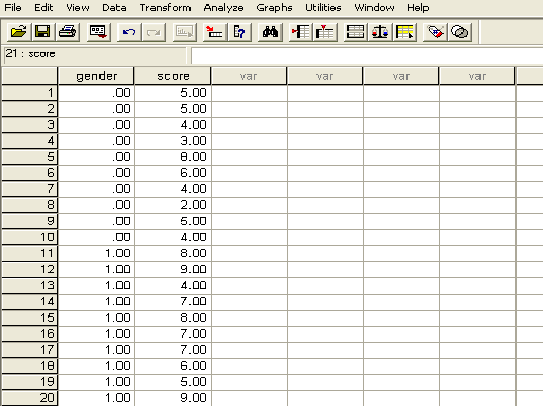Click the Use Sets circles icon
This screenshot has width=543, height=406.
tap(460, 32)
